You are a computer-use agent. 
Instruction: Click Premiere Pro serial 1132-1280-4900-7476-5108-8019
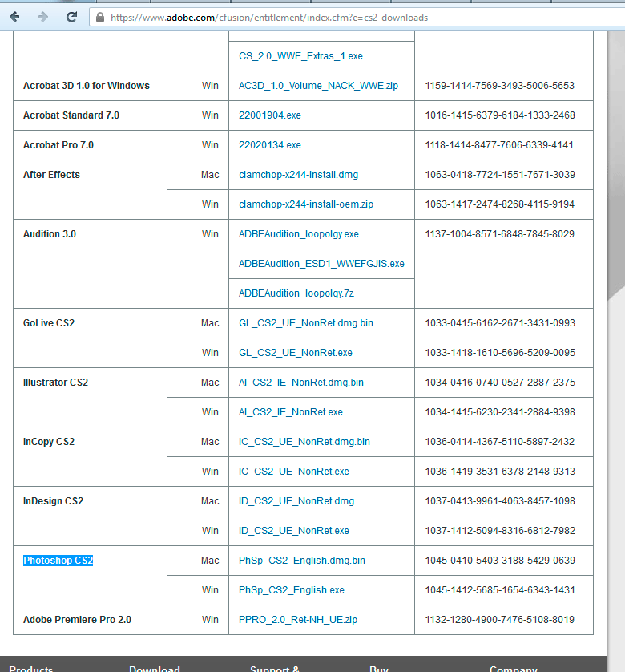tap(499, 620)
